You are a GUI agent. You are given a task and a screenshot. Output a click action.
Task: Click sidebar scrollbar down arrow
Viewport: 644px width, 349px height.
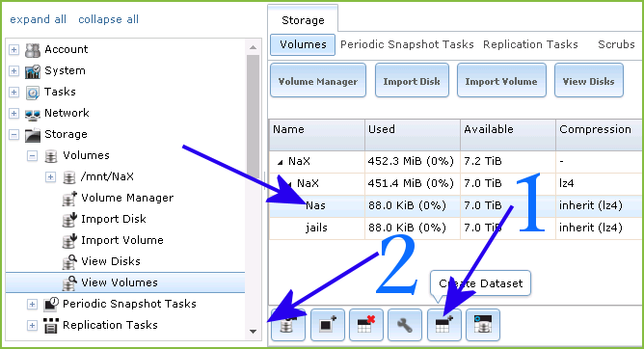[253, 332]
